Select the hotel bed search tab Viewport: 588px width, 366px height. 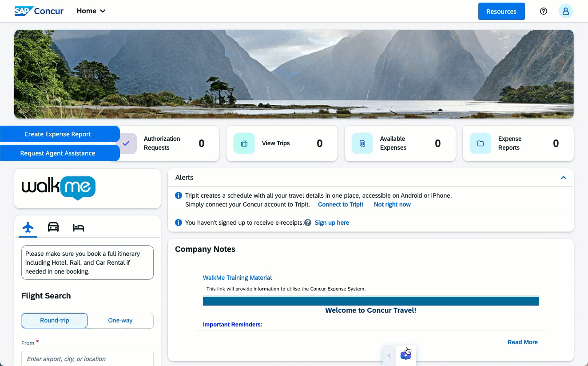(x=79, y=228)
